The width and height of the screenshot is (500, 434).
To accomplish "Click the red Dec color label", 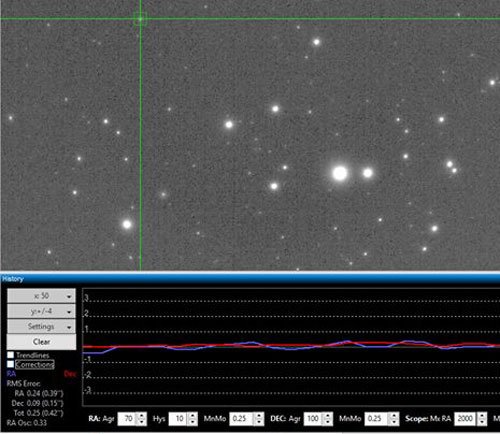I will (70, 374).
